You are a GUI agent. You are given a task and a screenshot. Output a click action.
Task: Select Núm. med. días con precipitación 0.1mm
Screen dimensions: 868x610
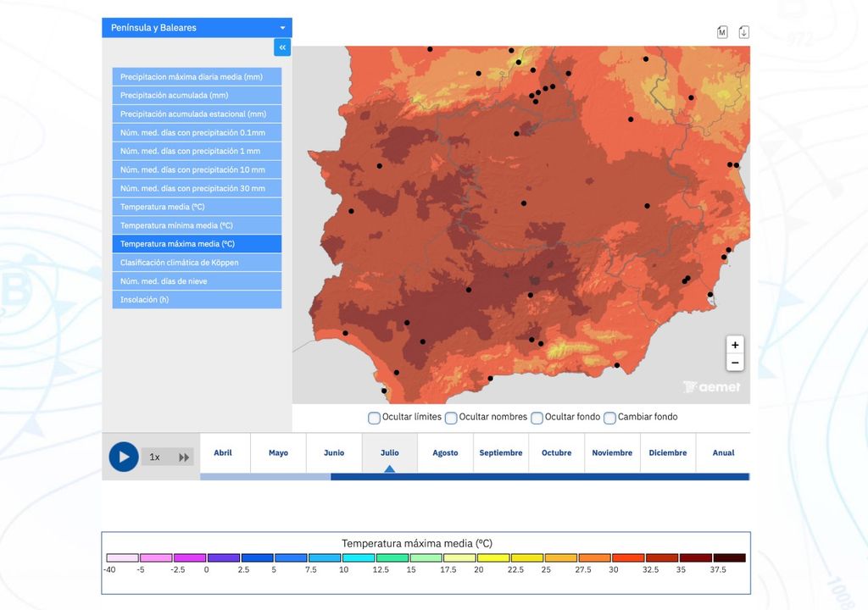[x=197, y=133]
